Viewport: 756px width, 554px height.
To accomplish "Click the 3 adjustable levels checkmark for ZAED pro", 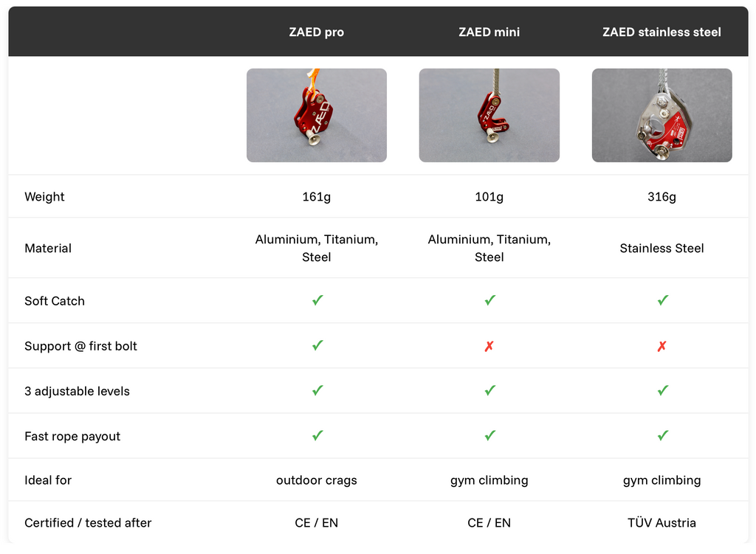I will pos(317,390).
